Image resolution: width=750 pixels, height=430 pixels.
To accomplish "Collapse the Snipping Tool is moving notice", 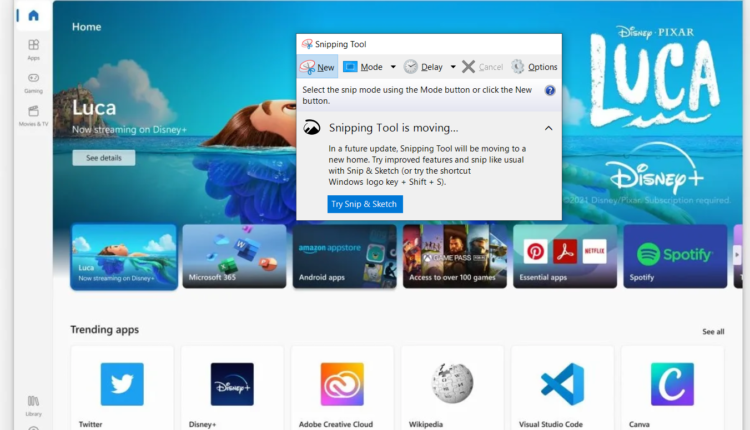I will click(548, 128).
